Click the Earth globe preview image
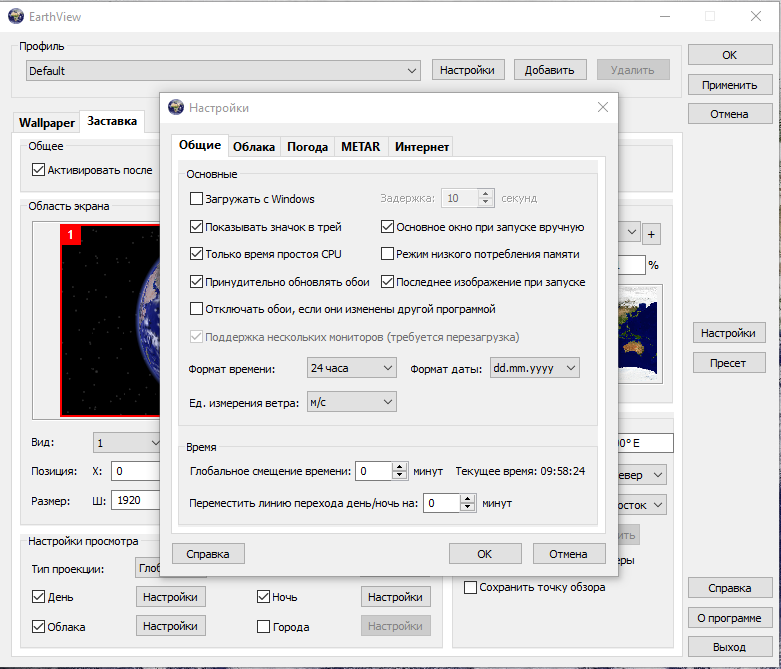This screenshot has height=669, width=781. pos(110,320)
